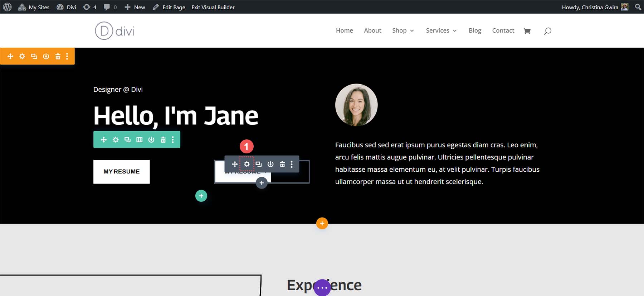Click Exit Visual Builder

pyautogui.click(x=213, y=7)
